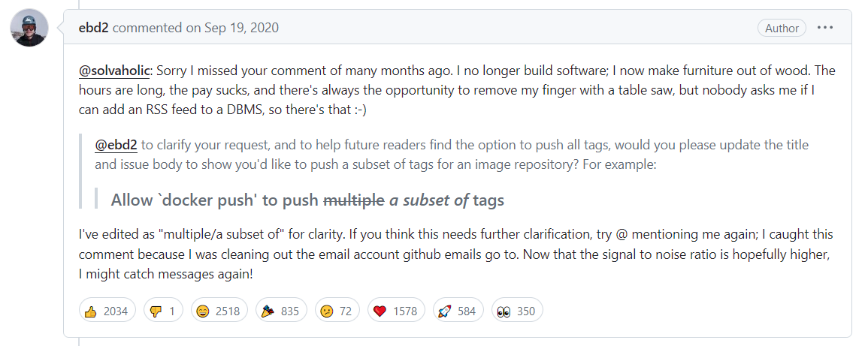The width and height of the screenshot is (868, 346).
Task: Toggle the eyes reaction button
Action: pos(516,311)
